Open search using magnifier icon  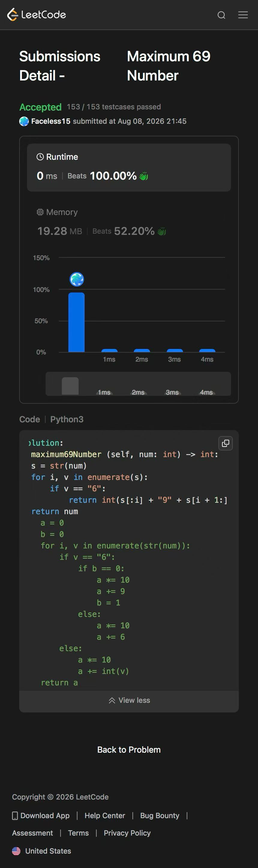[221, 15]
